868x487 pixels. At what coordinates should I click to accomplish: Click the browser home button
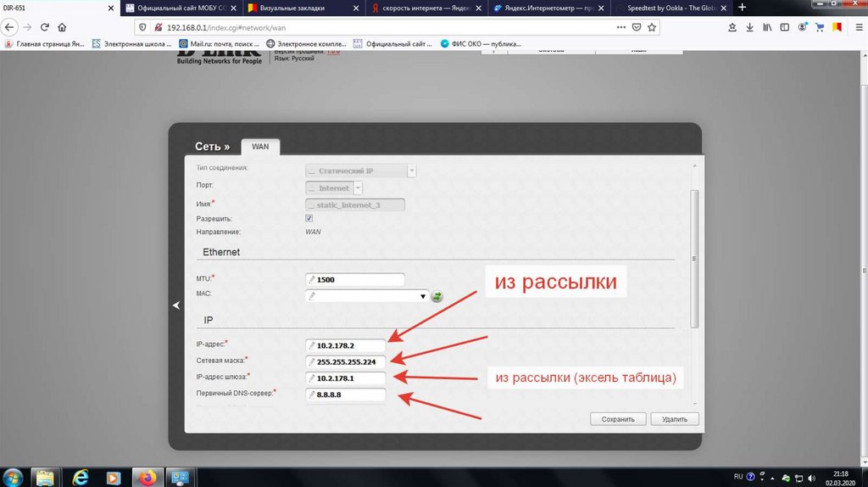point(62,27)
